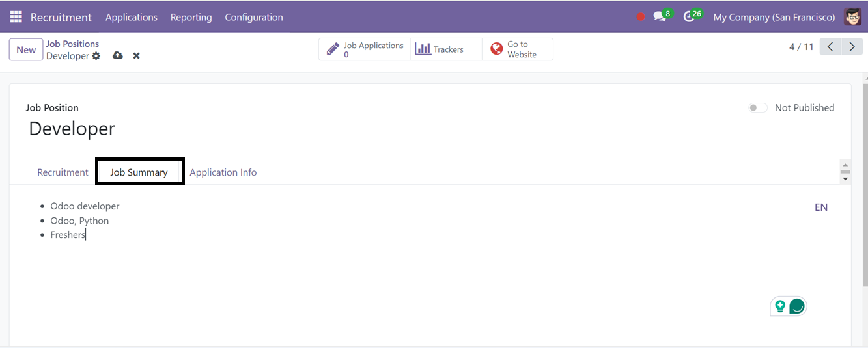Toggle the Not Published switch
Image resolution: width=868 pixels, height=348 pixels.
(x=758, y=108)
